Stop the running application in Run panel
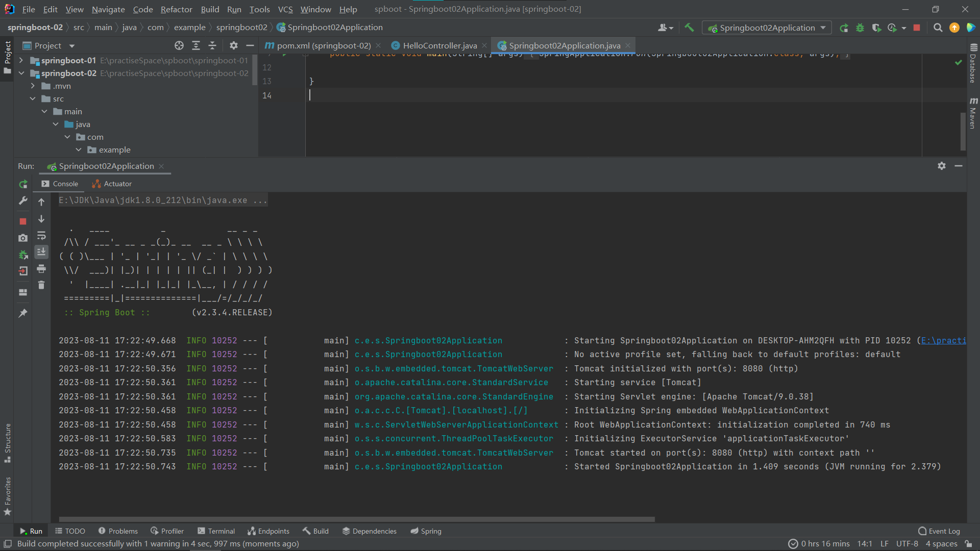This screenshot has width=980, height=551. point(23,221)
